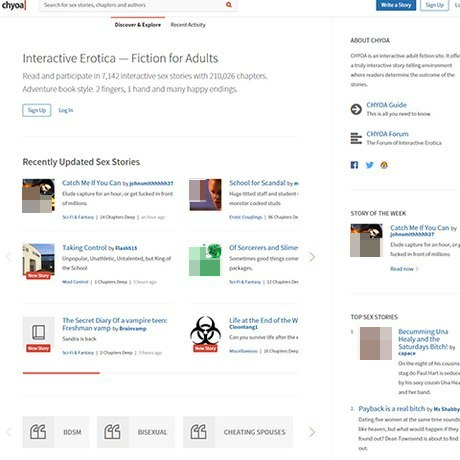Open author capace's profile

(x=407, y=353)
